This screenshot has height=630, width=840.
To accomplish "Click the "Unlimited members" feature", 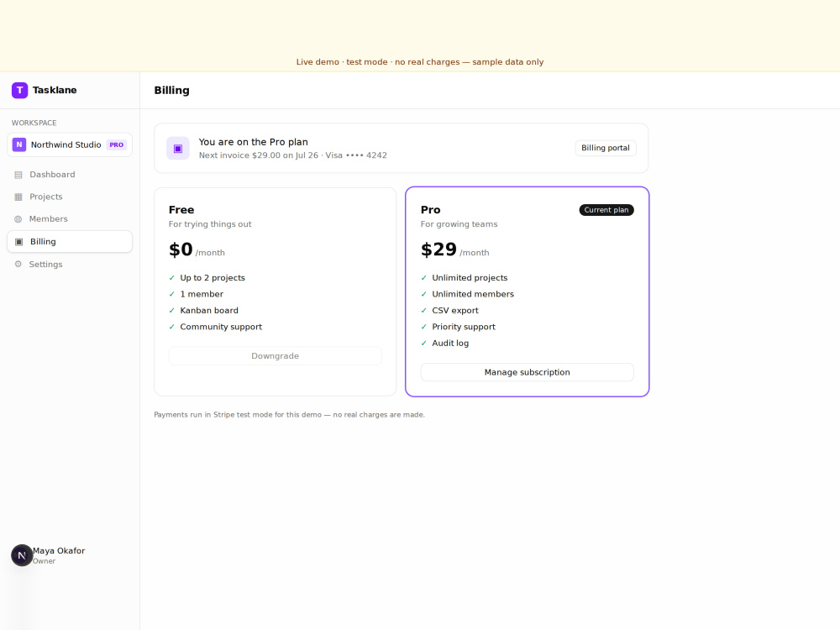I will (x=473, y=294).
